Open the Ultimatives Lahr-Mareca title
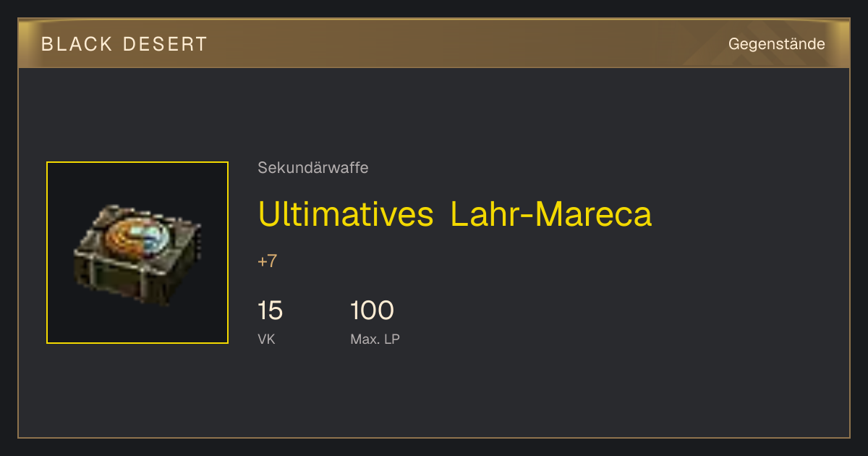Image resolution: width=868 pixels, height=456 pixels. pyautogui.click(x=455, y=214)
